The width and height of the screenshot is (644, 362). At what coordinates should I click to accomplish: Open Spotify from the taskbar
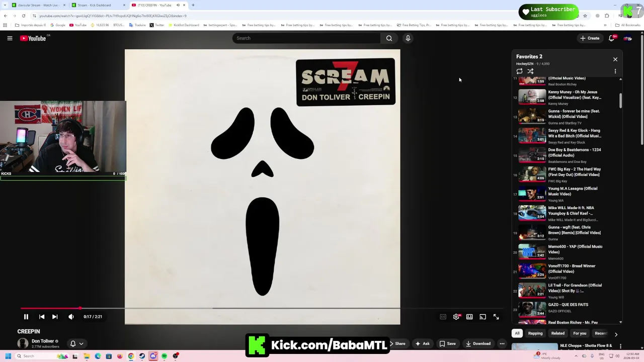(x=164, y=356)
